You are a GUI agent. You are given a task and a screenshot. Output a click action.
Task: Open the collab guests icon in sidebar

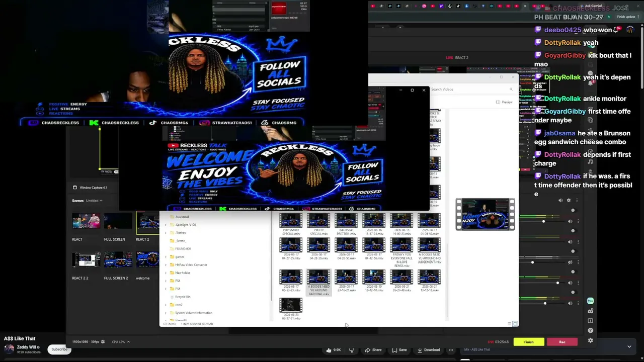(591, 311)
